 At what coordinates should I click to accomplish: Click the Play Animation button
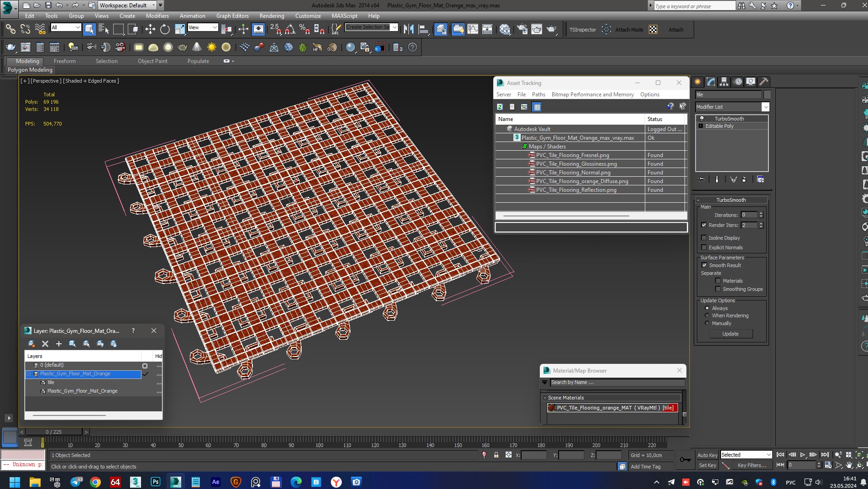(x=802, y=455)
